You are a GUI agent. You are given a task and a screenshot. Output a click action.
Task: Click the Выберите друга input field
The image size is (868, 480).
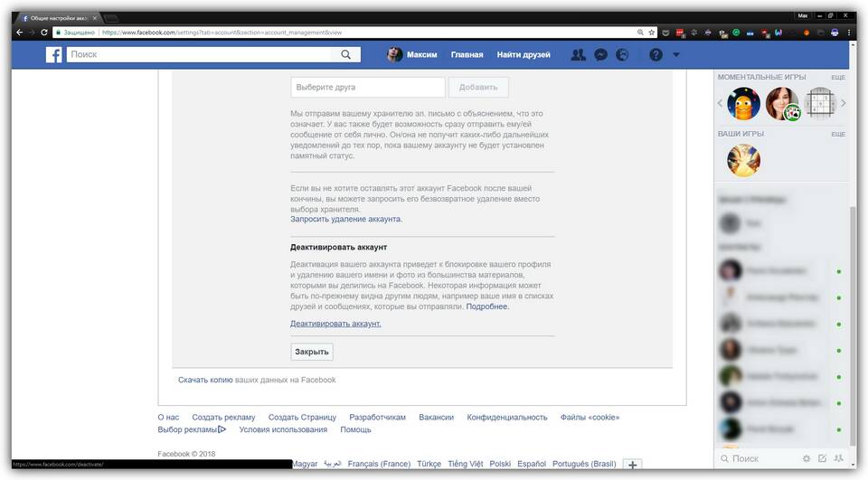point(368,88)
